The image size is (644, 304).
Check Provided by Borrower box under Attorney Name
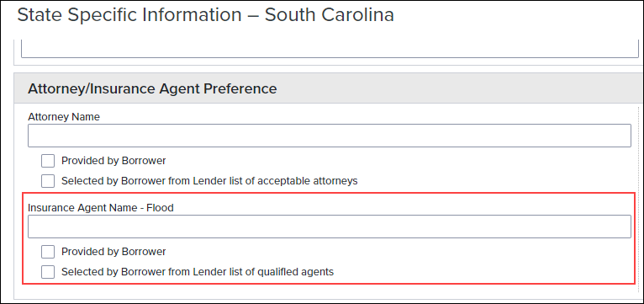[x=48, y=161]
